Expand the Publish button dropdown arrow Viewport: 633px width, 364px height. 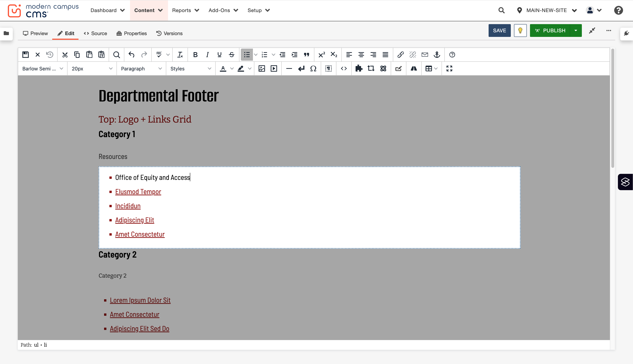coord(576,31)
